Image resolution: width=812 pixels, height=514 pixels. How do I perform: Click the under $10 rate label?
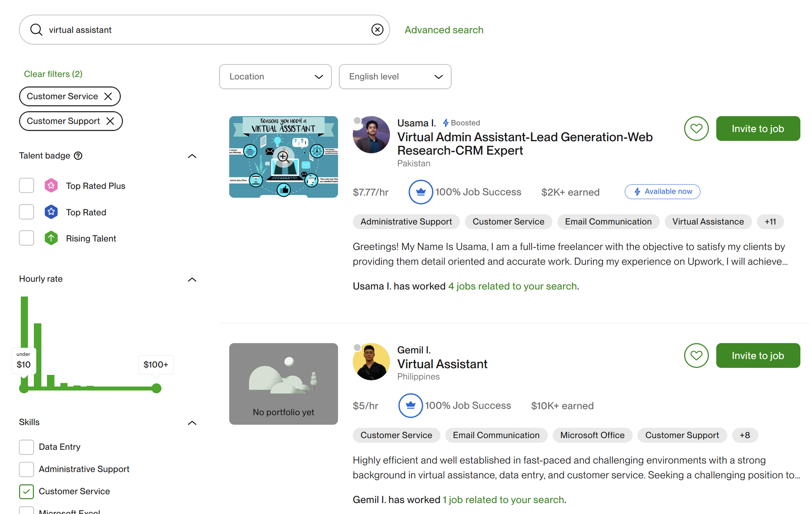point(24,361)
